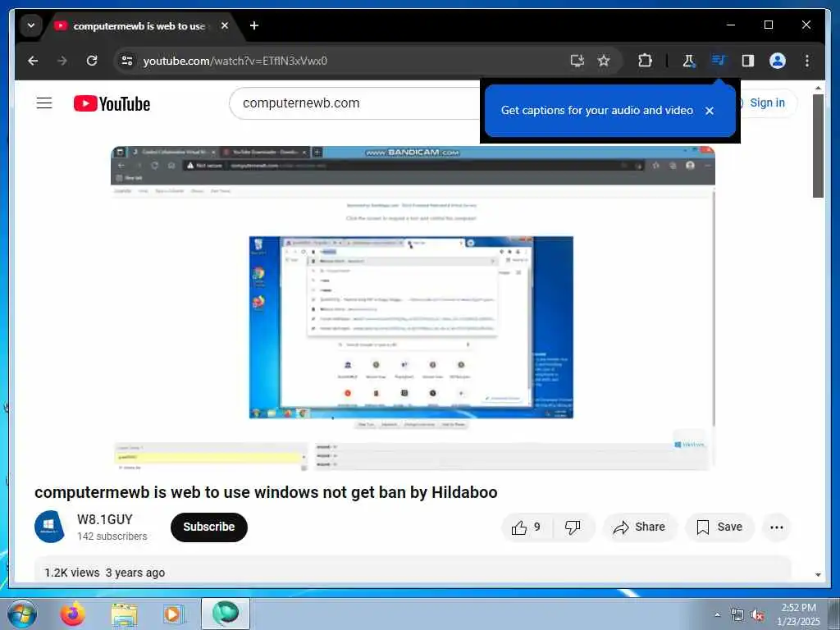
Task: Share this video
Action: (640, 527)
